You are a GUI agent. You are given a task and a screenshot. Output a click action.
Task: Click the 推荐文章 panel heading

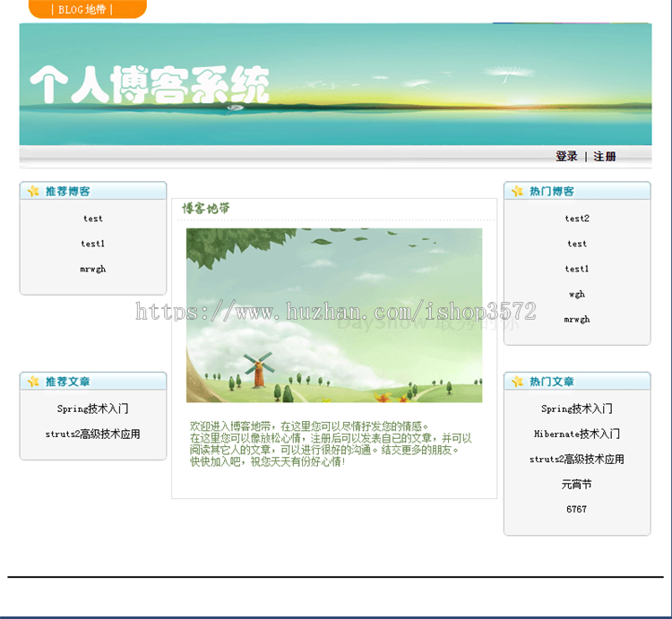[x=68, y=382]
